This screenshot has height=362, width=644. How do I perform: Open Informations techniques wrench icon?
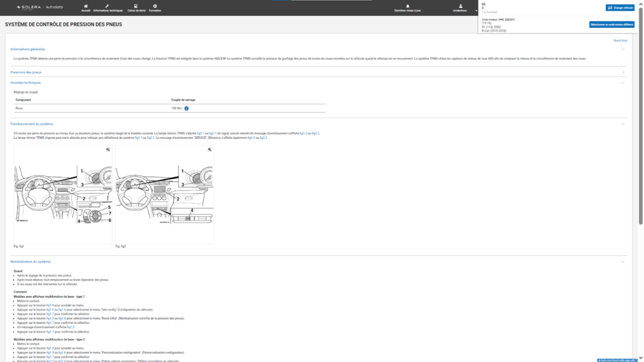(x=107, y=6)
